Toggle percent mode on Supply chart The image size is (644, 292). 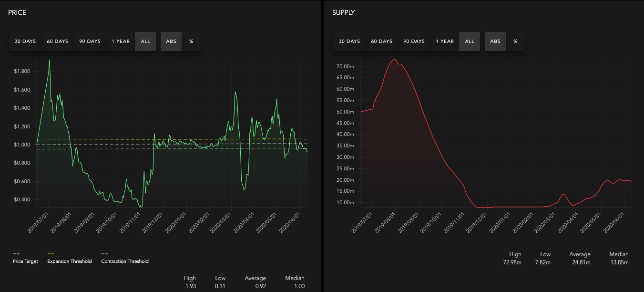click(x=515, y=42)
